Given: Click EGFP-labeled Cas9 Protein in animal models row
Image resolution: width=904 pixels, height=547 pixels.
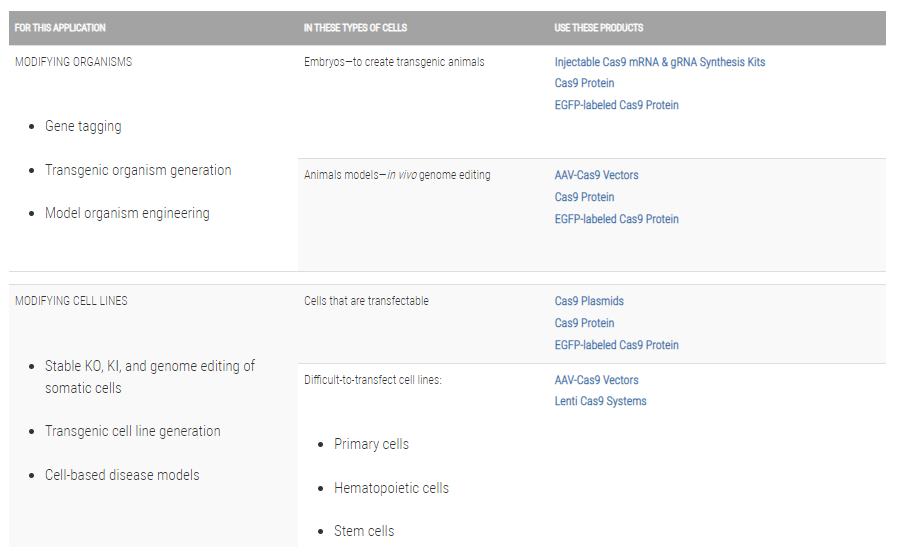Looking at the screenshot, I should pos(616,219).
